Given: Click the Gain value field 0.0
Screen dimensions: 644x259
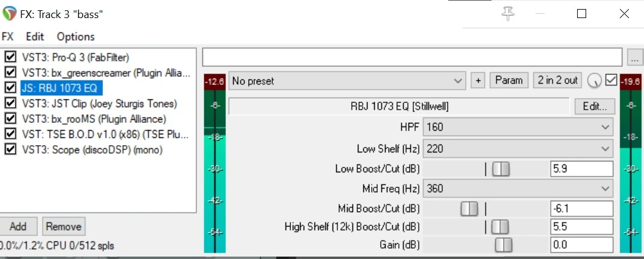Looking at the screenshot, I should click(581, 245).
